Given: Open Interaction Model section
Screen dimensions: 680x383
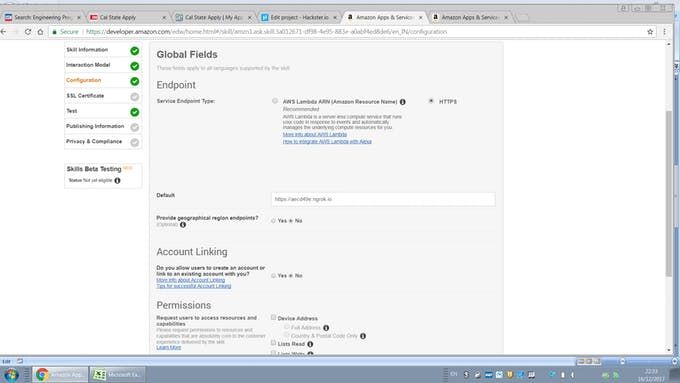Looking at the screenshot, I should click(88, 65).
